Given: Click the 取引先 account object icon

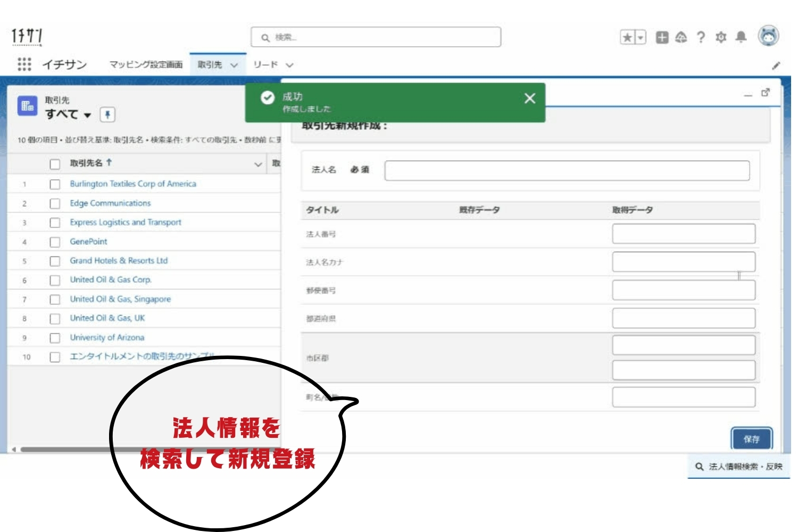Looking at the screenshot, I should (27, 106).
